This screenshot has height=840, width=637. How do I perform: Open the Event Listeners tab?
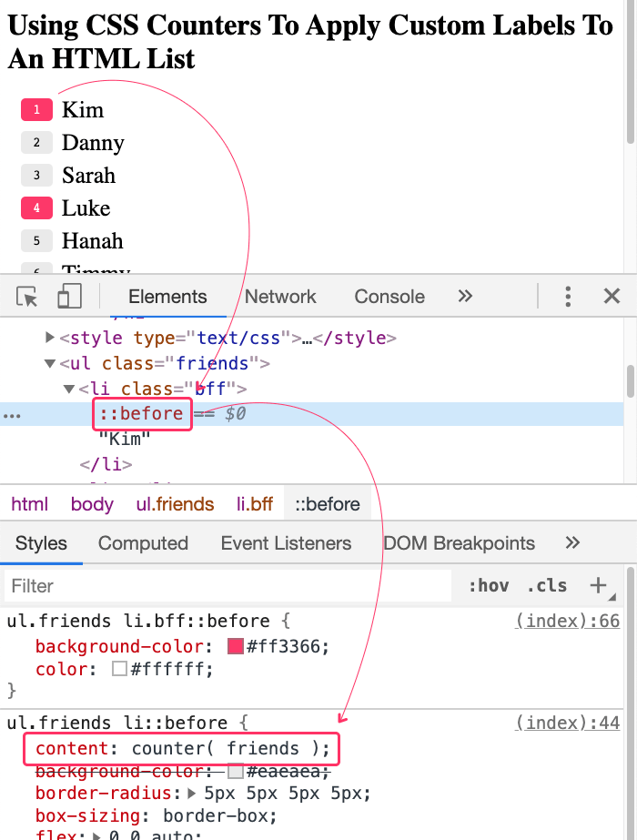pos(286,543)
